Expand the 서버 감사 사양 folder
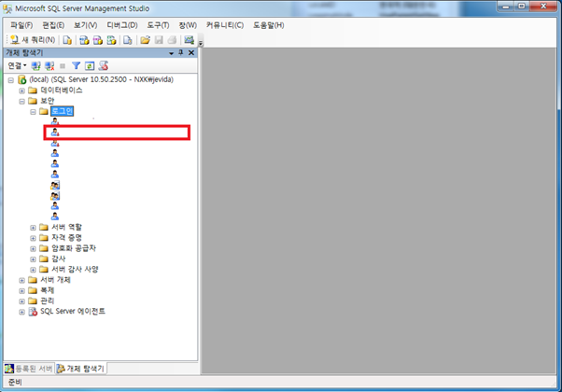 click(x=33, y=270)
